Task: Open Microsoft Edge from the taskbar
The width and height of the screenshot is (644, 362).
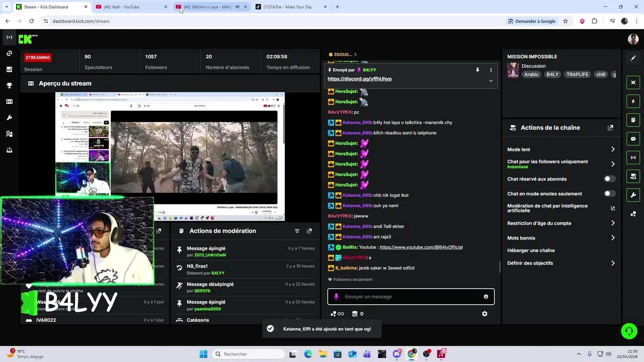Action: [308, 354]
